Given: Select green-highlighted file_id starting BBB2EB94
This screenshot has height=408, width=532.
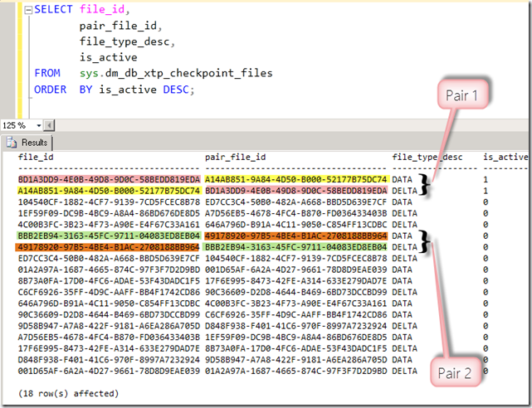Looking at the screenshot, I should click(x=109, y=236).
